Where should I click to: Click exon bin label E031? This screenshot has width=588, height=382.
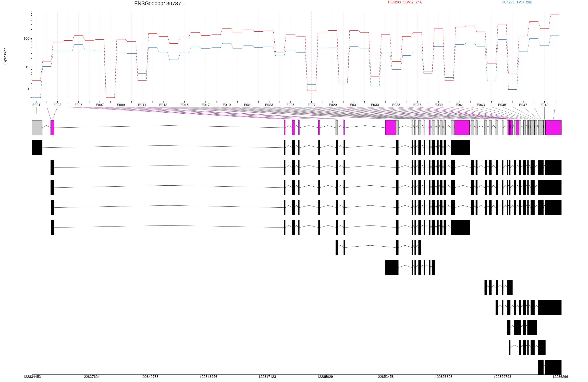354,105
